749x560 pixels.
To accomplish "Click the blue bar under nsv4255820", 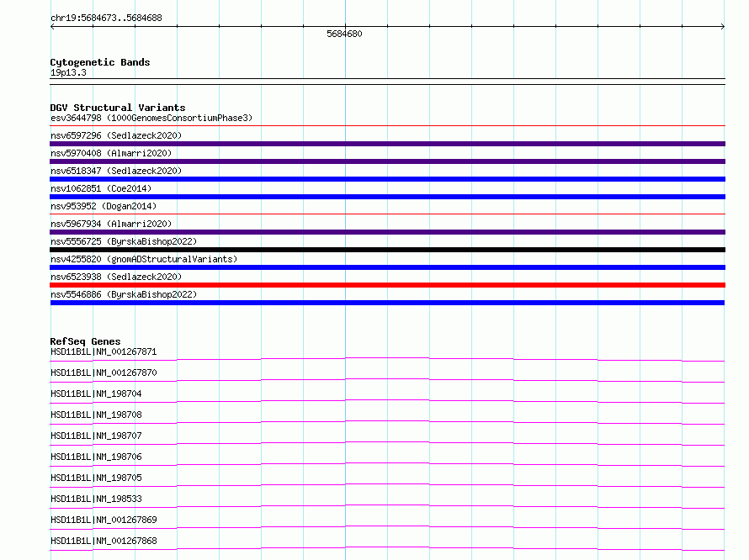I will 387,267.
